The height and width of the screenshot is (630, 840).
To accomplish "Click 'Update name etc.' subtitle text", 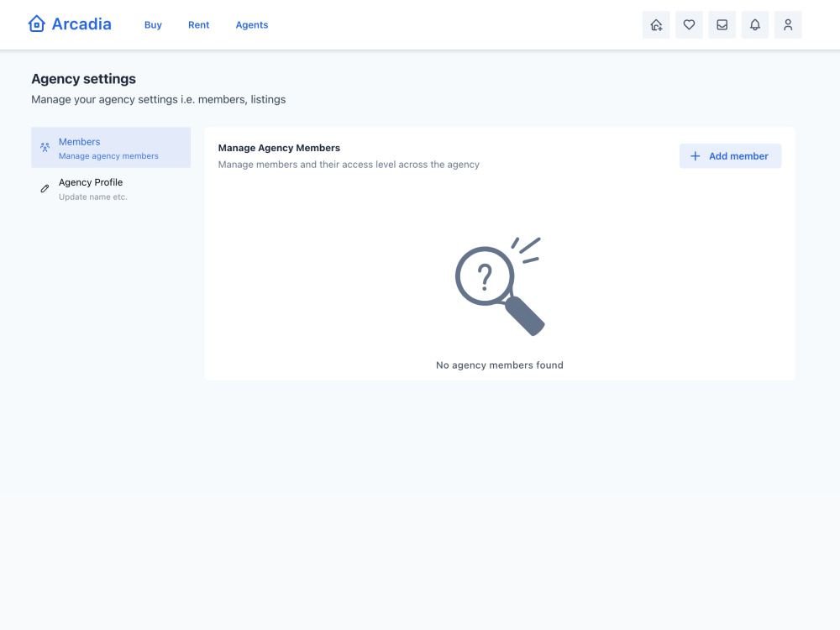I will pos(93,197).
